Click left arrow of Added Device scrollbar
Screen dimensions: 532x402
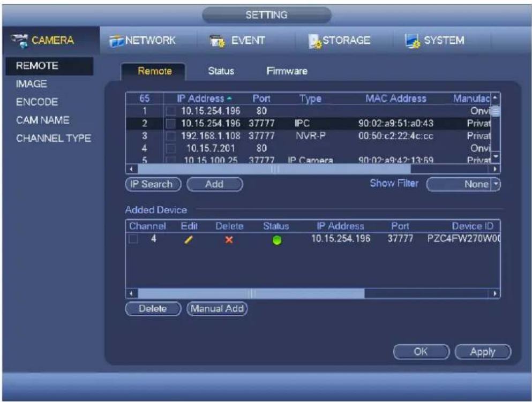point(132,293)
